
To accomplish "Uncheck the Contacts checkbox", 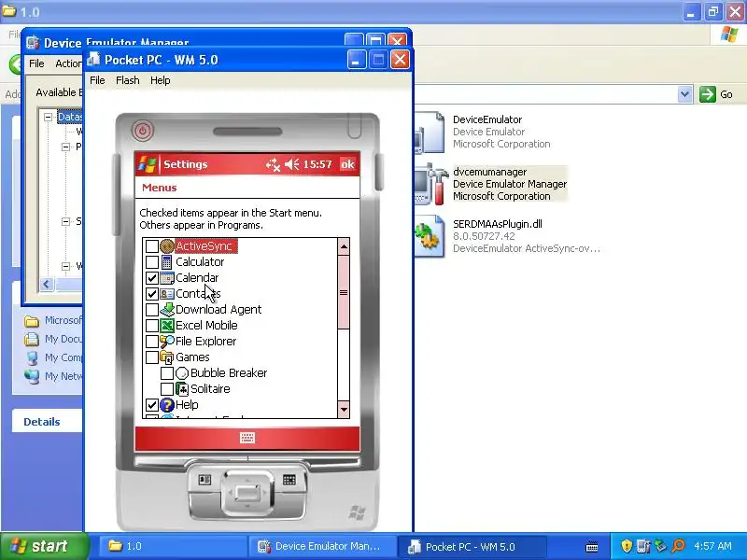I will 152,294.
